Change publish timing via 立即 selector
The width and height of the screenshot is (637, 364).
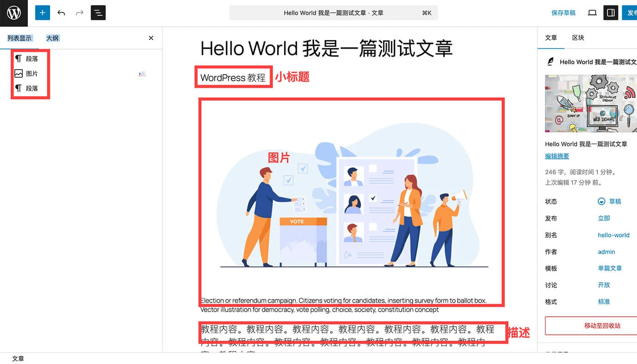[604, 218]
